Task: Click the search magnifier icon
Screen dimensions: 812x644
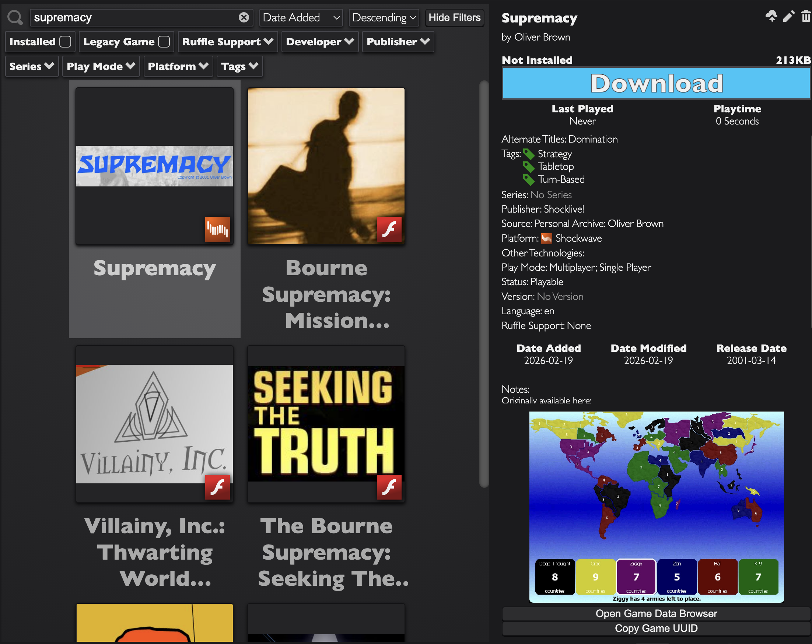Action: pos(15,17)
